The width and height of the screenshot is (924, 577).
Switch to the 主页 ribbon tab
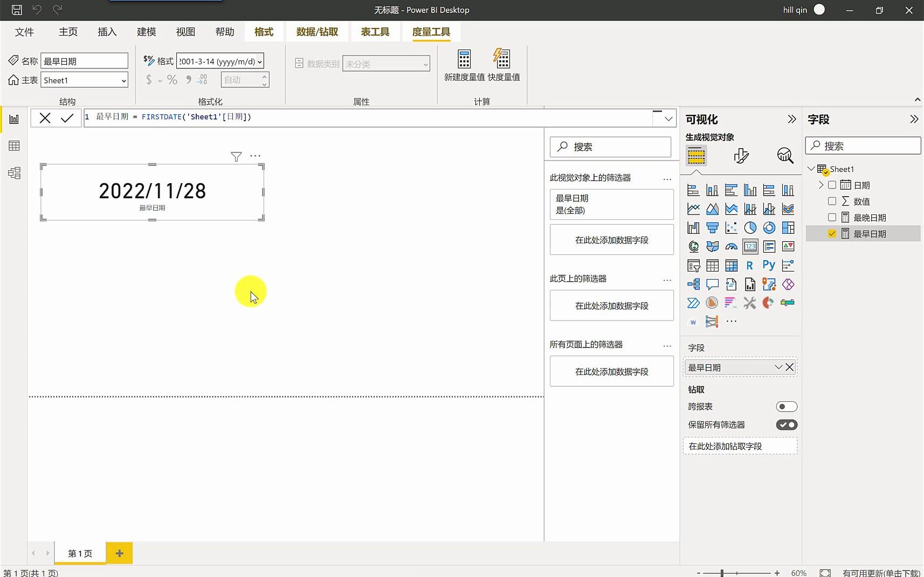click(x=68, y=32)
